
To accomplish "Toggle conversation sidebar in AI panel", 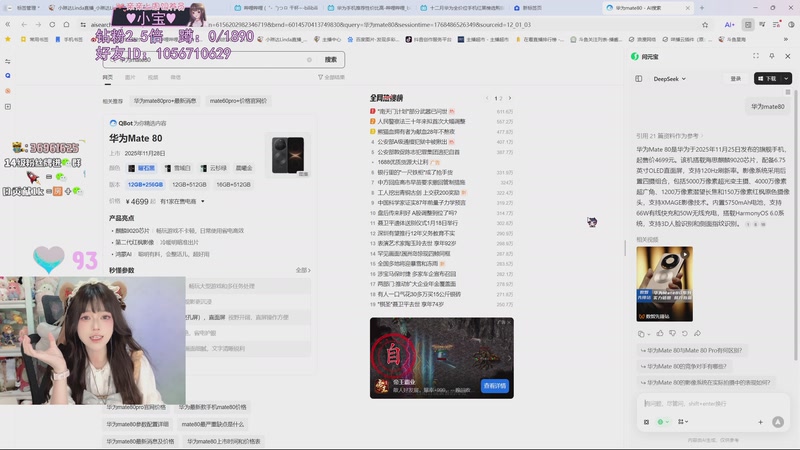I will pos(639,79).
